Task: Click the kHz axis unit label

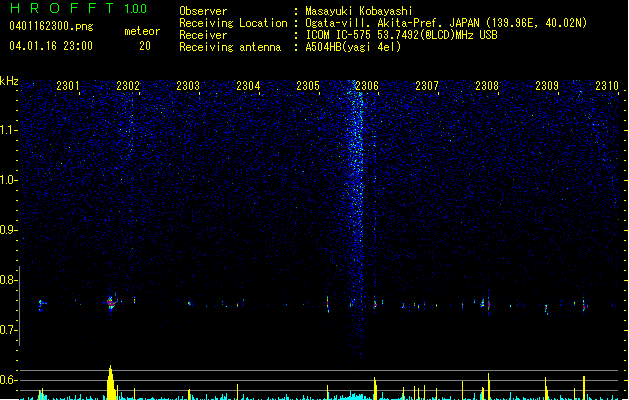Action: pyautogui.click(x=9, y=81)
